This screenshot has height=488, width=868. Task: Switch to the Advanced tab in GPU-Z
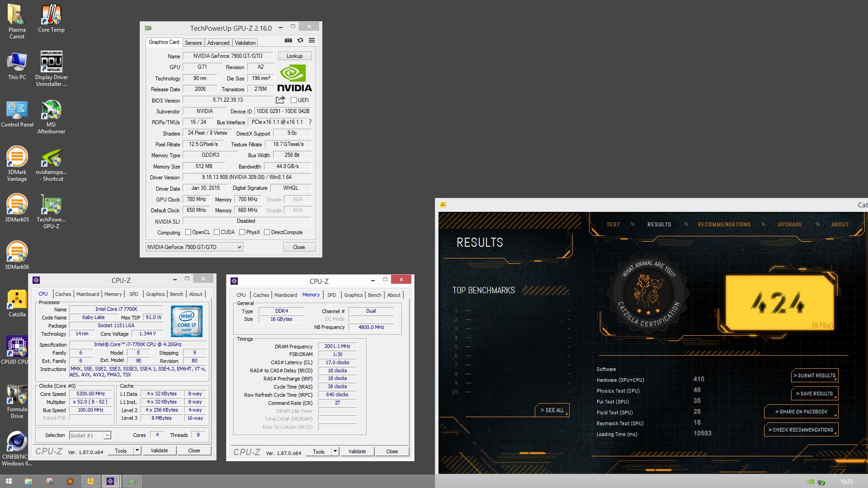[x=218, y=43]
